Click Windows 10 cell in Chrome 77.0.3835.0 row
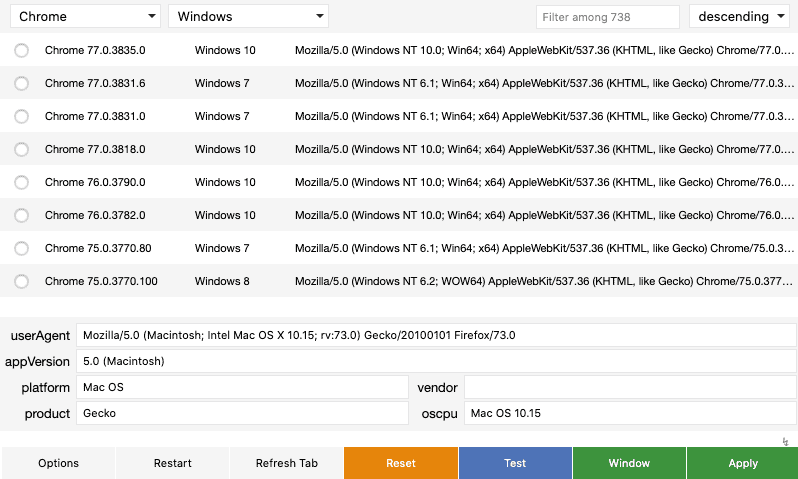Image resolution: width=798 pixels, height=479 pixels. (x=225, y=50)
